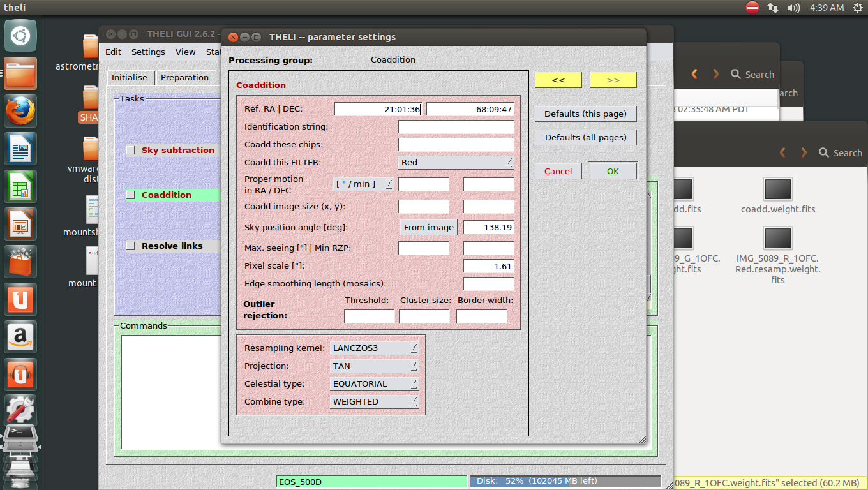Click Outlier rejection Threshold field
The image size is (868, 490).
click(370, 316)
